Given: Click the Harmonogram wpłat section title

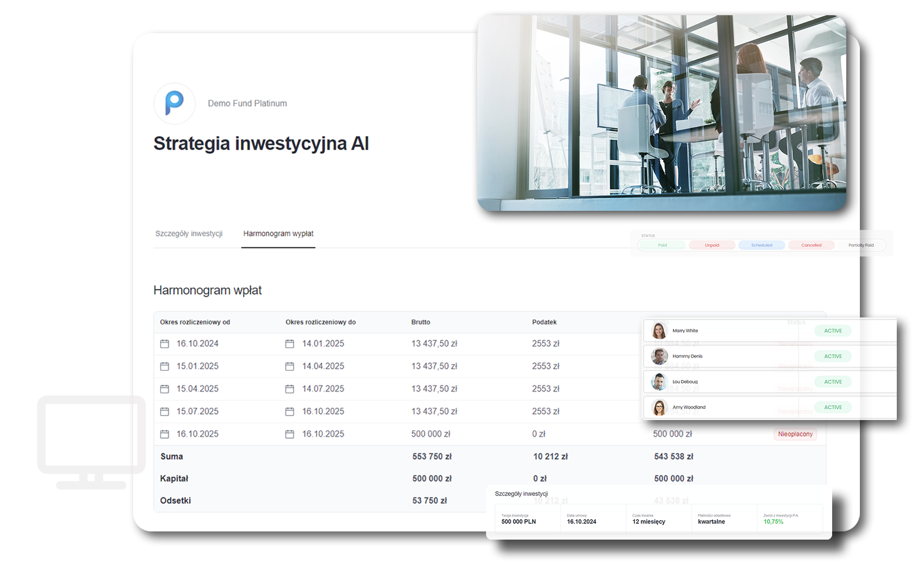Looking at the screenshot, I should [x=208, y=290].
